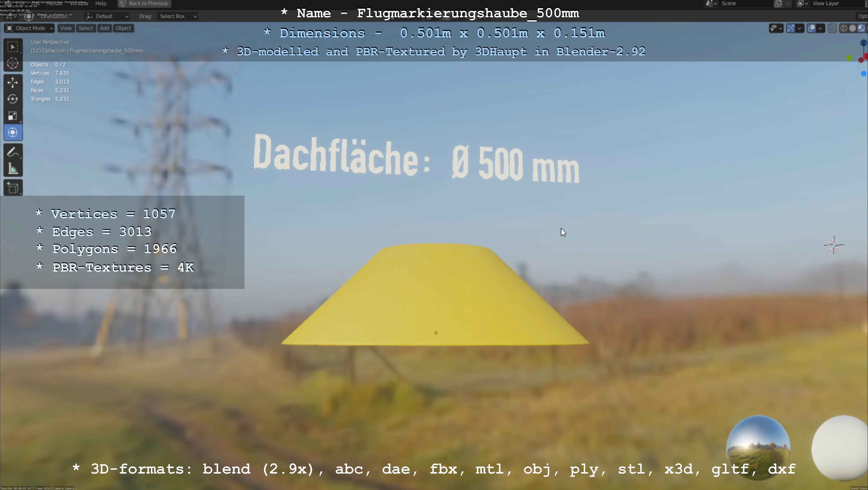868x490 pixels.
Task: Open the Default orientation dropdown
Action: (107, 16)
